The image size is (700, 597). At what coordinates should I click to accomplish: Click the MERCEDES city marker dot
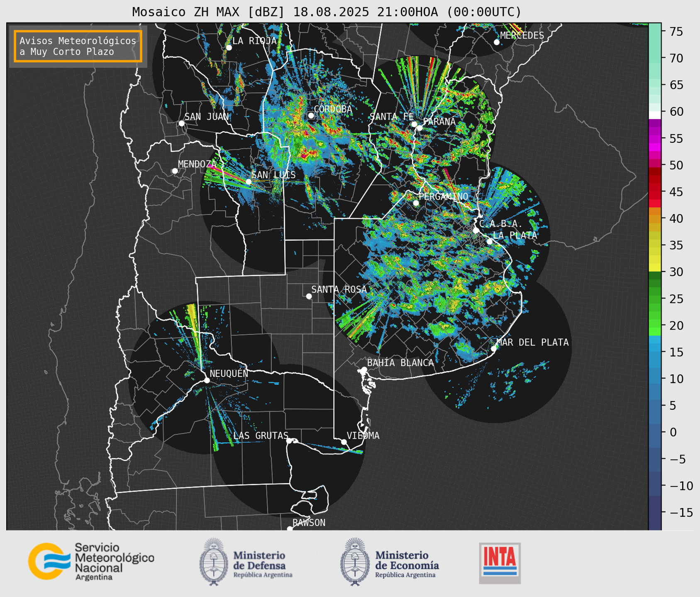click(x=497, y=42)
